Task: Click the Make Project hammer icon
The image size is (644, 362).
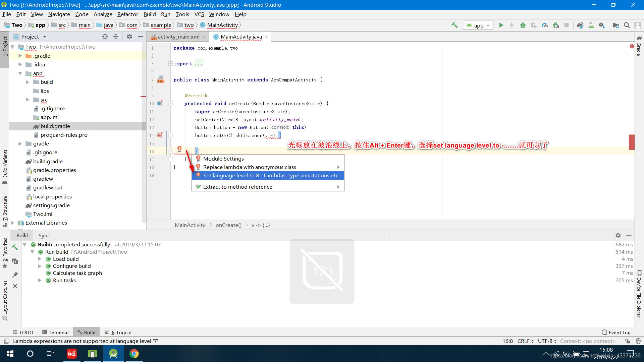Action: pos(454,25)
